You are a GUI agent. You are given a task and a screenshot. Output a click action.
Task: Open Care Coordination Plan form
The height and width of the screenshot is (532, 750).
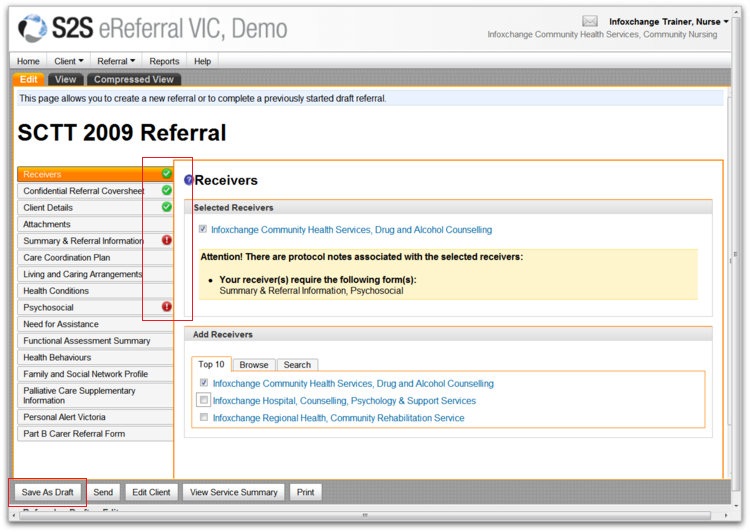tap(95, 257)
